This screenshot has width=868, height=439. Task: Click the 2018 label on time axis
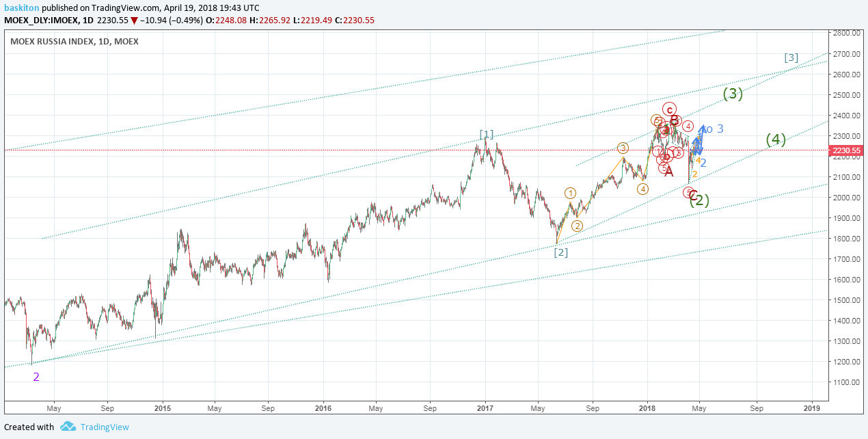click(647, 407)
